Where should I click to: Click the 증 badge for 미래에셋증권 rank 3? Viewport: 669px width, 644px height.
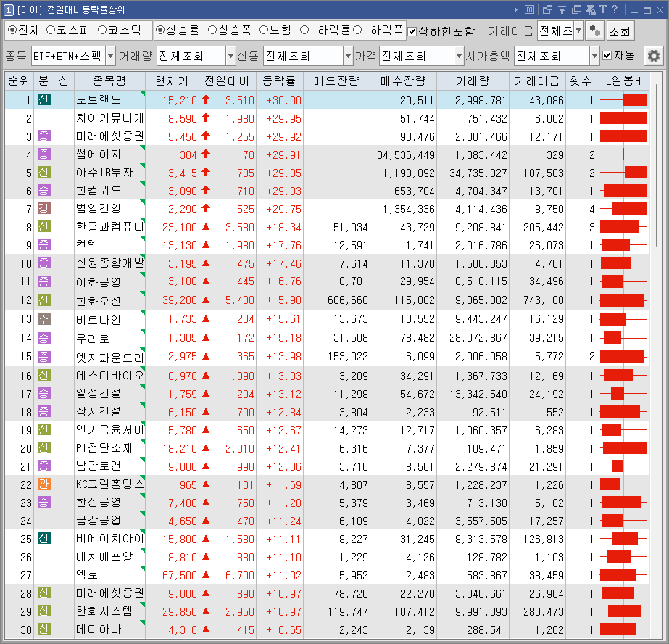tap(43, 136)
